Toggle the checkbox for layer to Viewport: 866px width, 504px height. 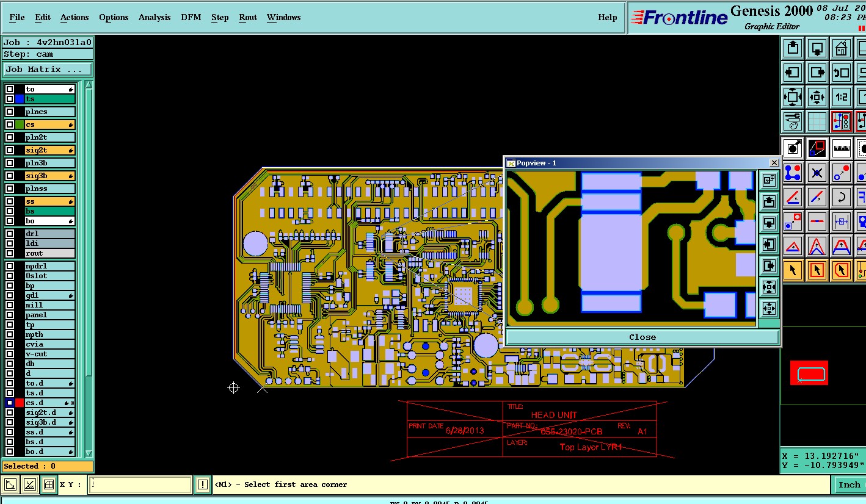pos(10,89)
